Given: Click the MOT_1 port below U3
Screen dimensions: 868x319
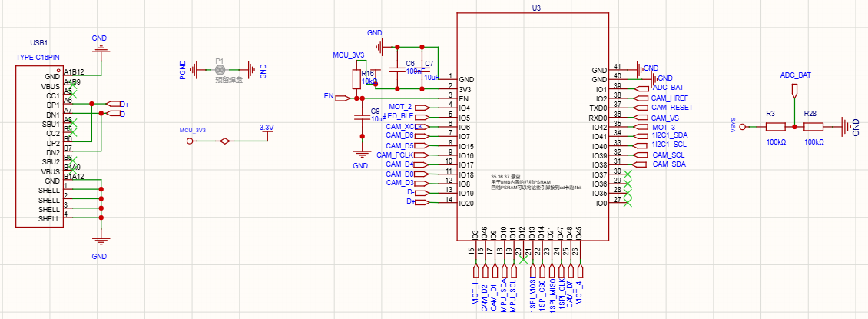Looking at the screenshot, I should (x=475, y=271).
